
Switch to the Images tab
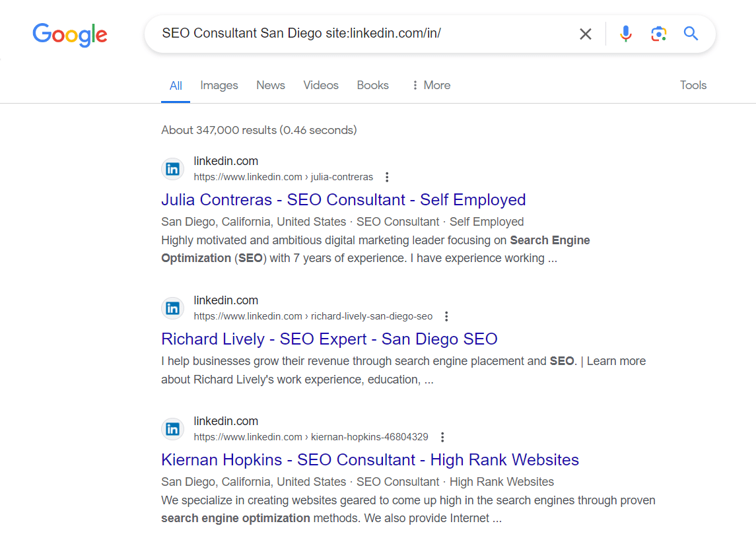[x=219, y=85]
